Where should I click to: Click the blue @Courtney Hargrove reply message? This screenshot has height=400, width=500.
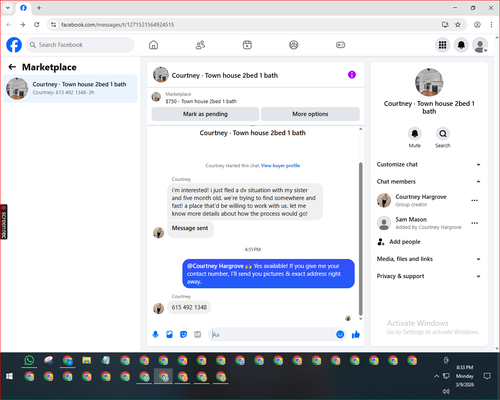(268, 274)
